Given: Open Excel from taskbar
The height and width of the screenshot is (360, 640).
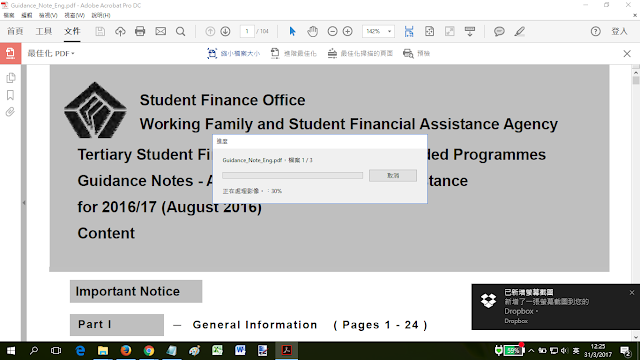Looking at the screenshot, I should (x=217, y=351).
